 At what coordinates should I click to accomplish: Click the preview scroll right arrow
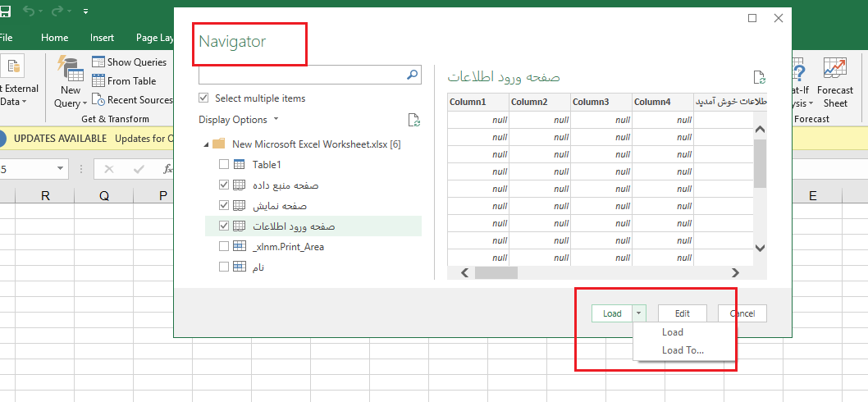(735, 272)
